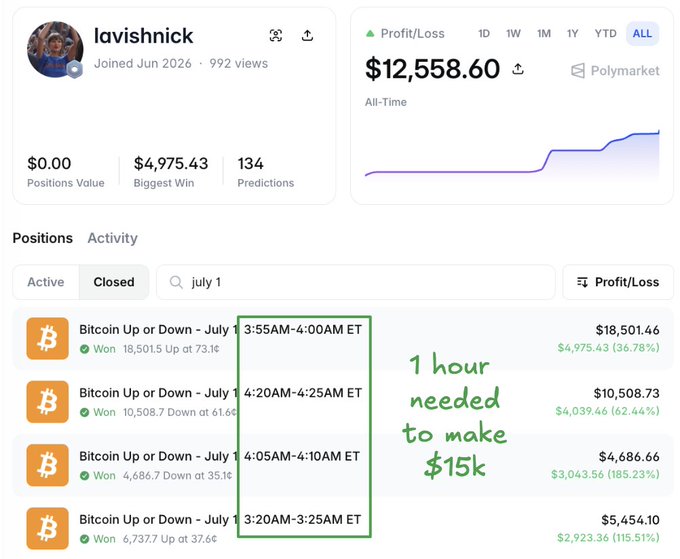Click the $18,501.46 position value
This screenshot has width=680, height=559.
coord(627,330)
